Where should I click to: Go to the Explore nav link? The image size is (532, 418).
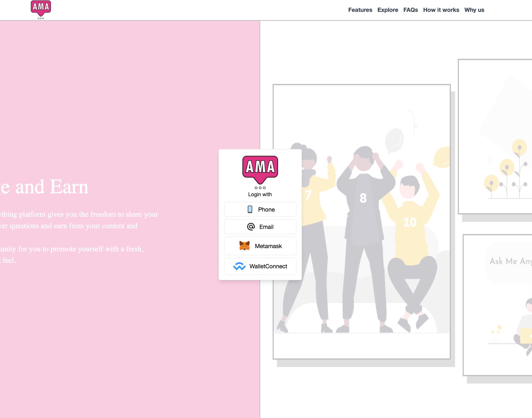coord(387,10)
